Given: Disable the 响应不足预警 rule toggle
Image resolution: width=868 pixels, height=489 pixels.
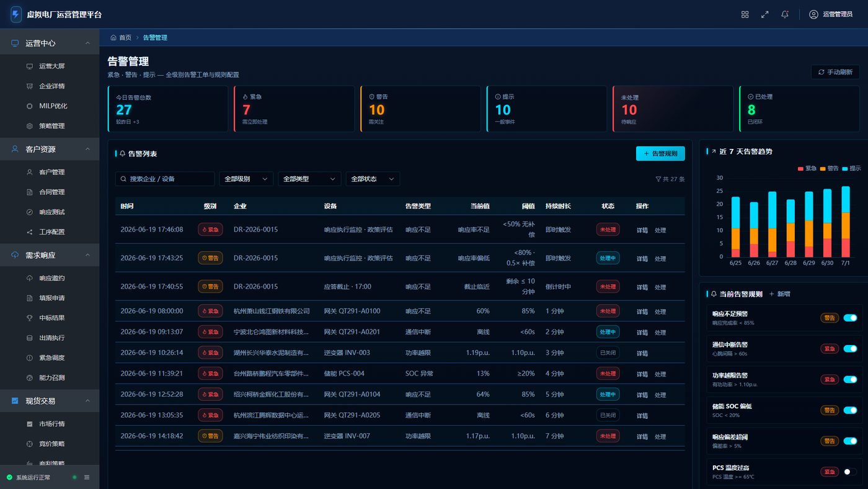Looking at the screenshot, I should (x=850, y=318).
